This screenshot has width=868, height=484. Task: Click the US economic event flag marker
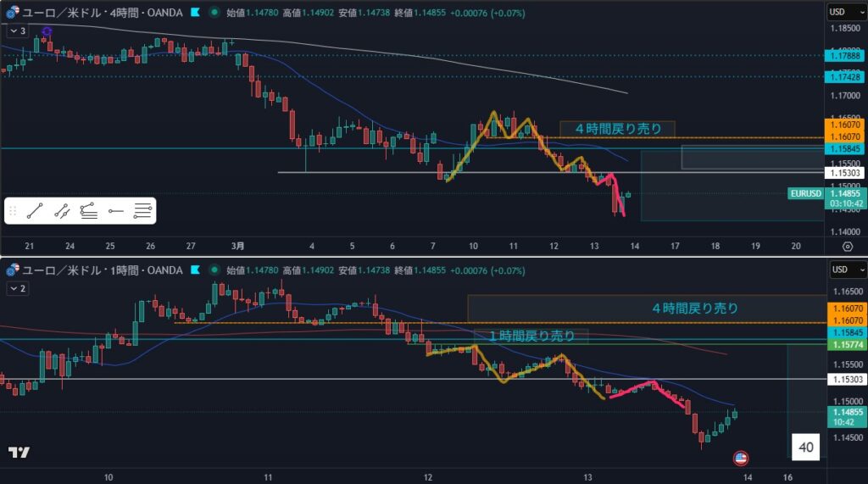[740, 458]
